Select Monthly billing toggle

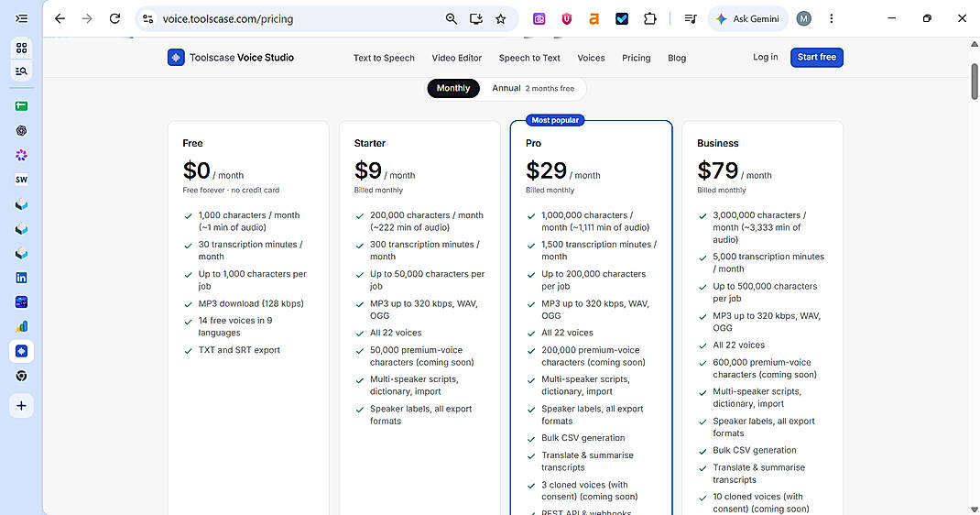click(x=453, y=88)
